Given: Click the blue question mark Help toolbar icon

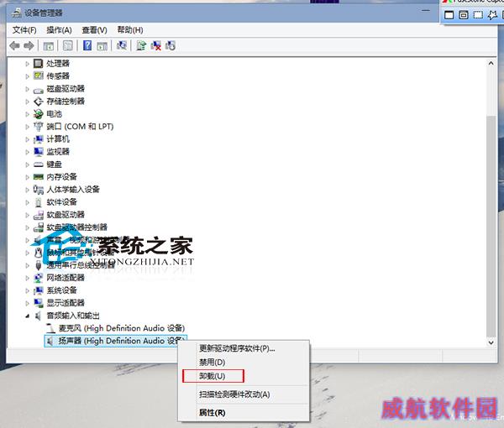Looking at the screenshot, I should point(87,45).
